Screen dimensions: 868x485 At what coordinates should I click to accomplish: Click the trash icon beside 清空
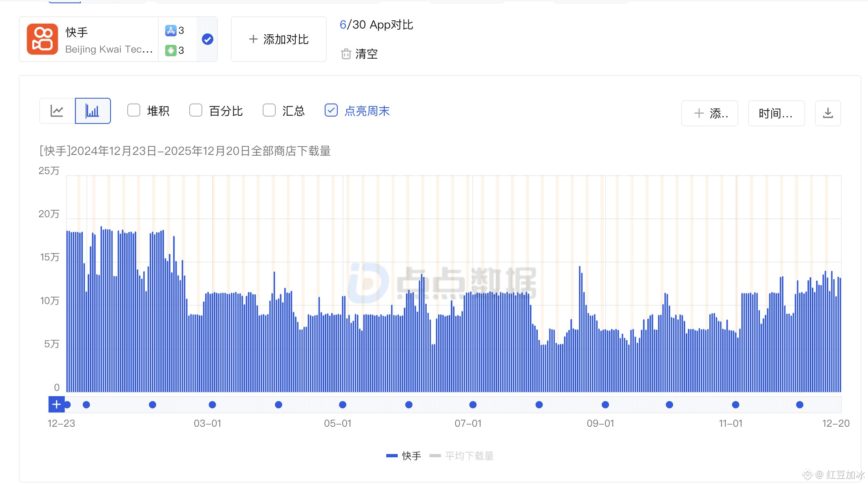point(346,54)
